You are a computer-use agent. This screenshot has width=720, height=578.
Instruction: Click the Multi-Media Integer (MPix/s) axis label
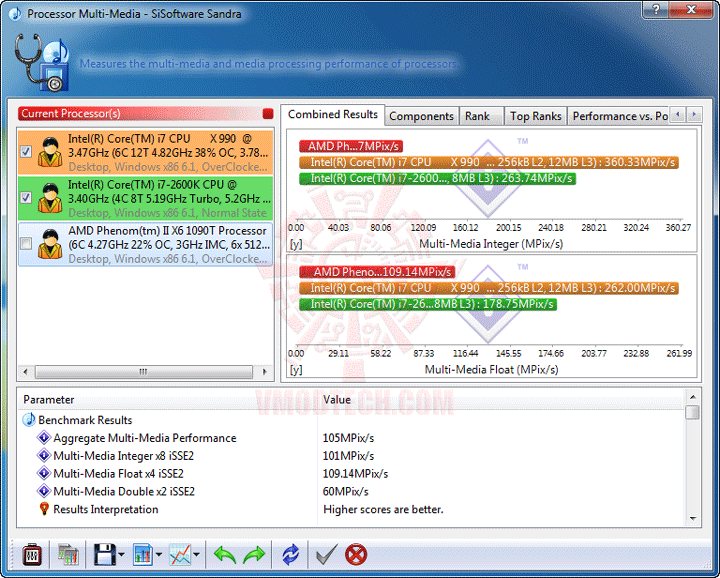[491, 244]
